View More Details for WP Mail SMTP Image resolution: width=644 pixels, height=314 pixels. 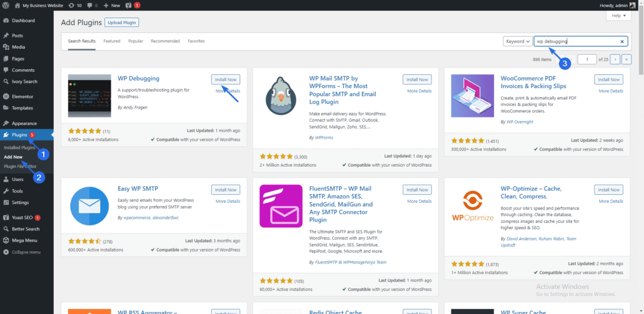tap(420, 91)
